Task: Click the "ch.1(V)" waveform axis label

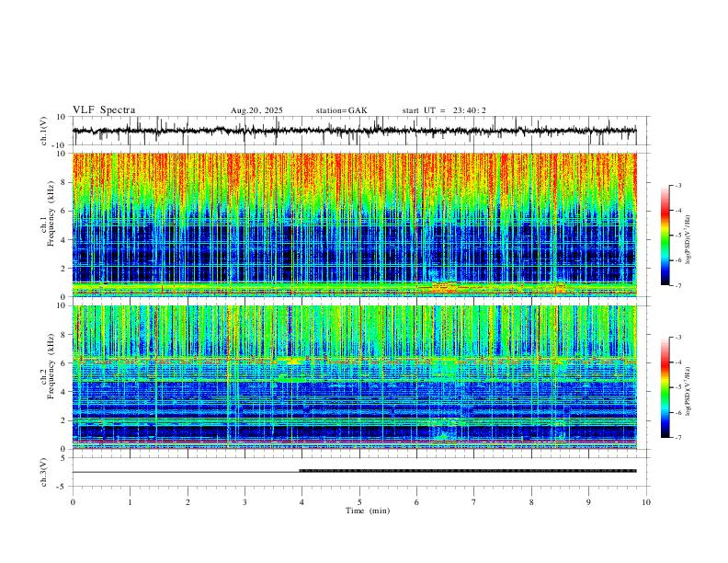Action: coord(44,131)
